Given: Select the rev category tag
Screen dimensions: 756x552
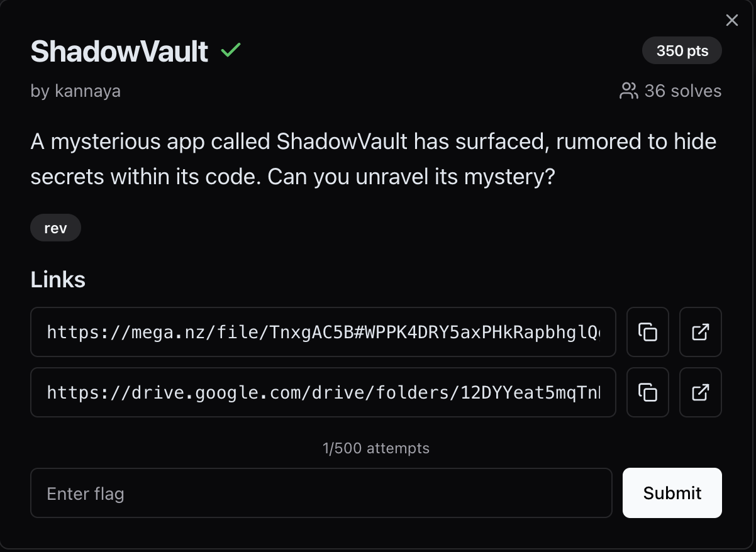Looking at the screenshot, I should 55,228.
